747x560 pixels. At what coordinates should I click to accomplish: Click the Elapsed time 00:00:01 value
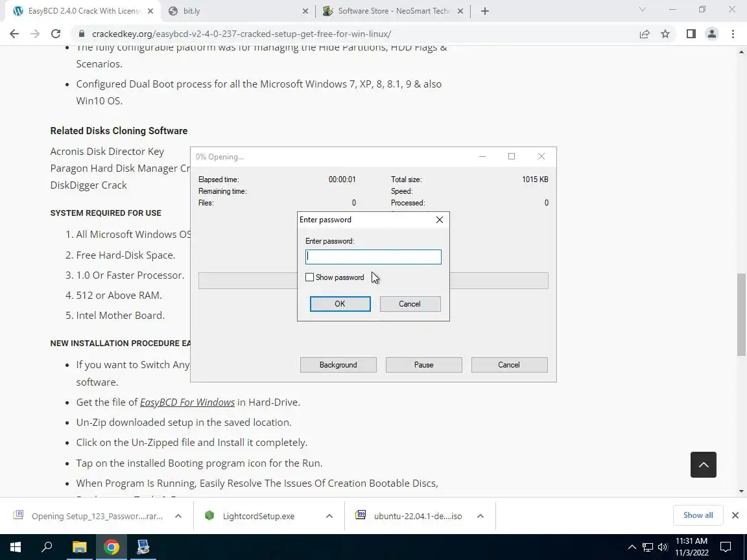(342, 180)
